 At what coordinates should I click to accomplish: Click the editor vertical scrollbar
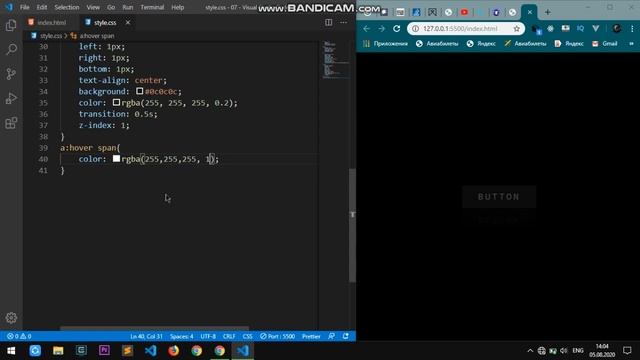tap(353, 225)
